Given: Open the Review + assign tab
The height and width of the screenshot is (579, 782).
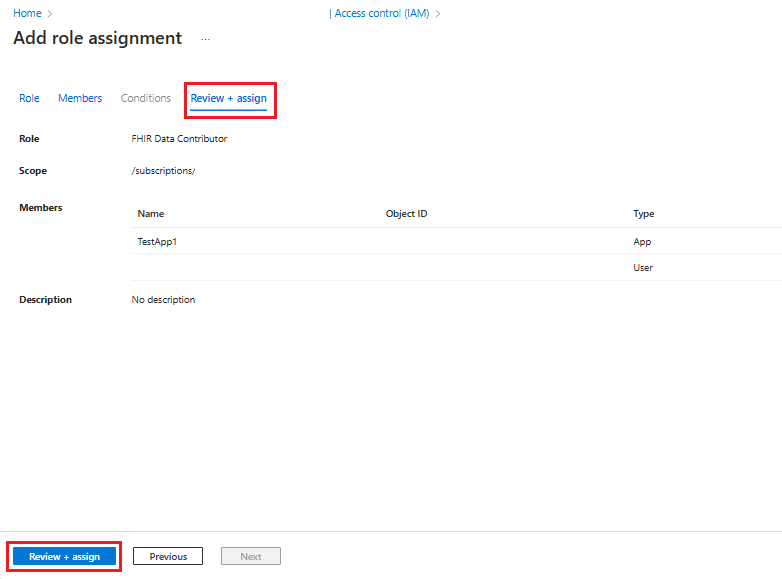Looking at the screenshot, I should (x=228, y=98).
